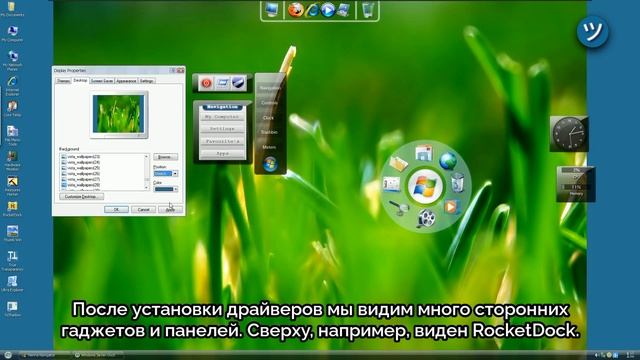Click the Windows logo in the circular dock center
The width and height of the screenshot is (640, 360).
[x=425, y=187]
